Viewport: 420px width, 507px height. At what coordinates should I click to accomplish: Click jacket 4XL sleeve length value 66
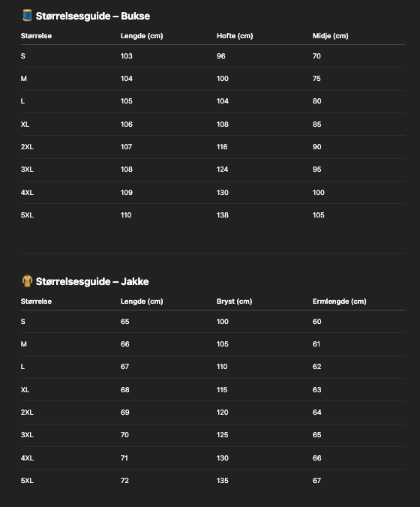pyautogui.click(x=316, y=457)
